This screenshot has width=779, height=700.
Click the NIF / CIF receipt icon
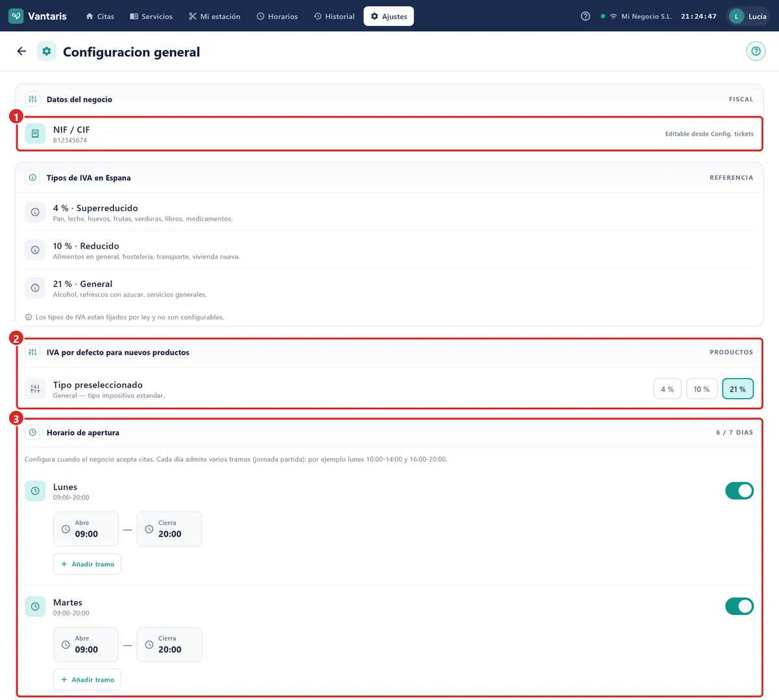(35, 134)
